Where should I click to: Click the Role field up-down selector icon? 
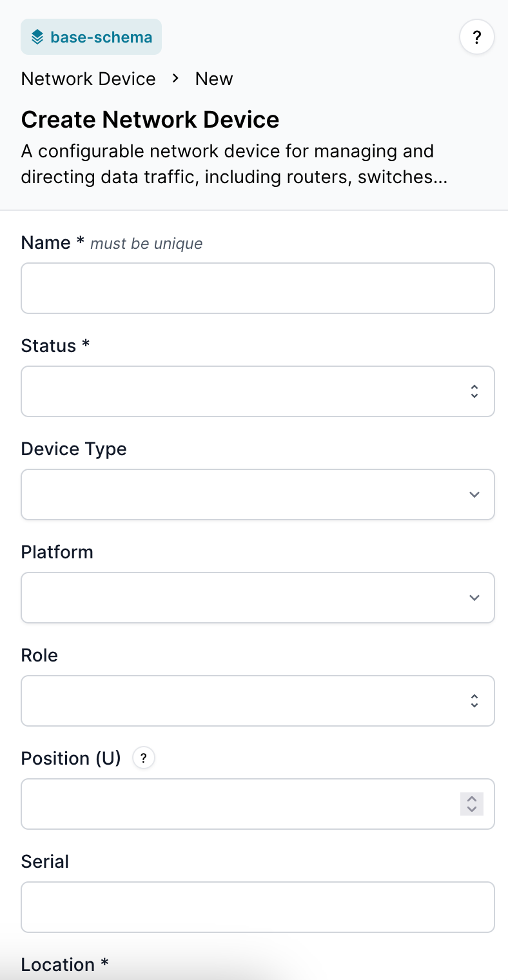point(474,701)
